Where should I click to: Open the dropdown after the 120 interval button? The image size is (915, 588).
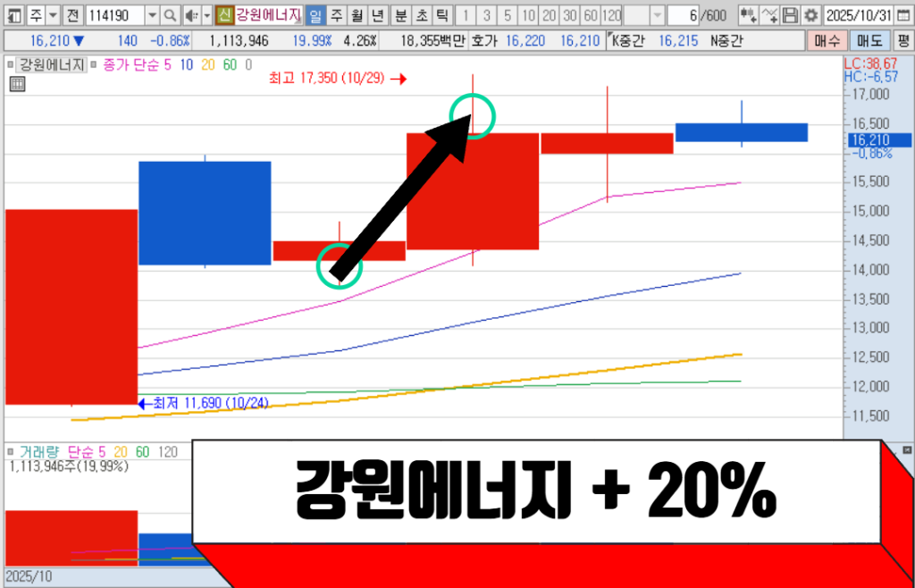[x=657, y=15]
